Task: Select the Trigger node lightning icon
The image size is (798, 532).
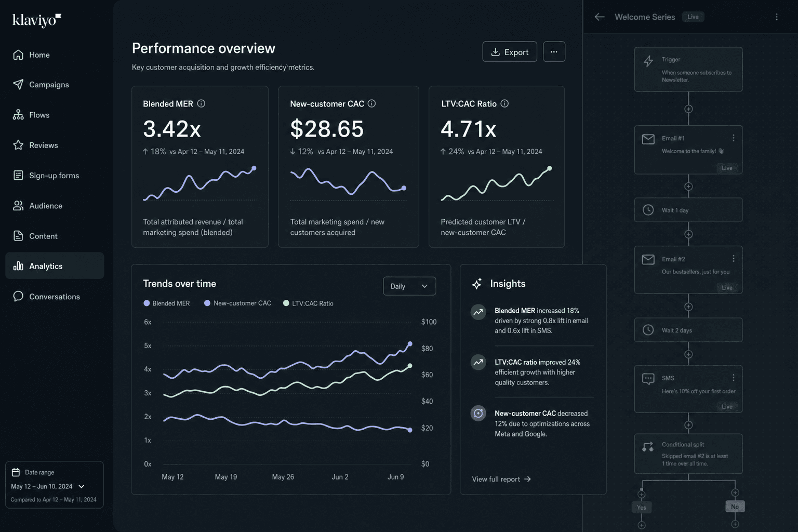Action: tap(648, 61)
